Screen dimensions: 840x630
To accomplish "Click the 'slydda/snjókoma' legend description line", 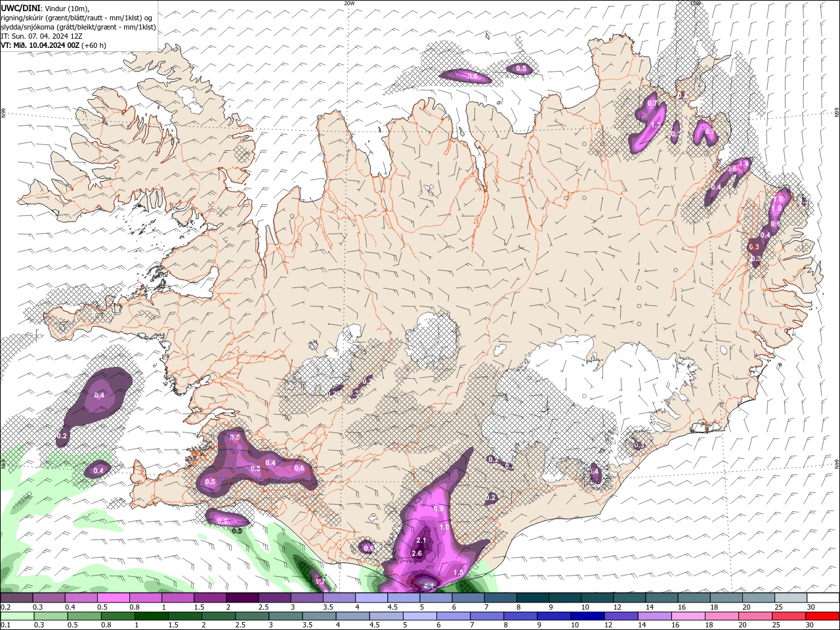I will coord(78,27).
